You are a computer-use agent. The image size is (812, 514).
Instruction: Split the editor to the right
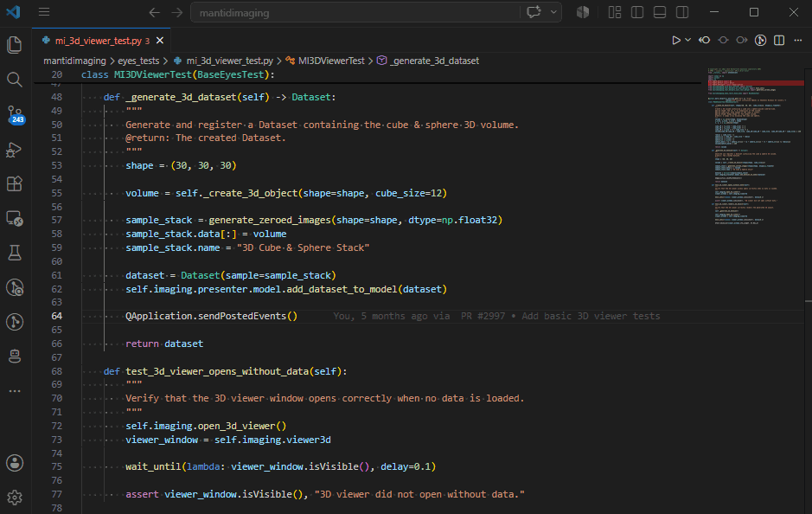(779, 40)
